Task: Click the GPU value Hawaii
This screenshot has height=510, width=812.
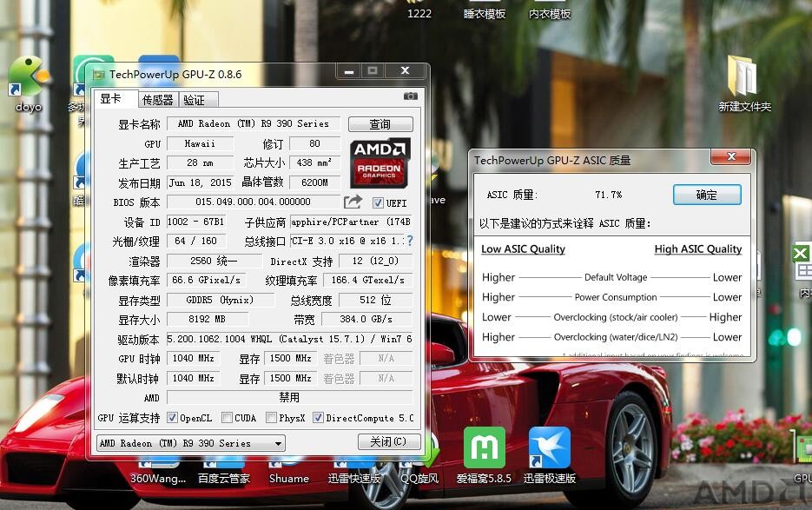Action: point(201,143)
